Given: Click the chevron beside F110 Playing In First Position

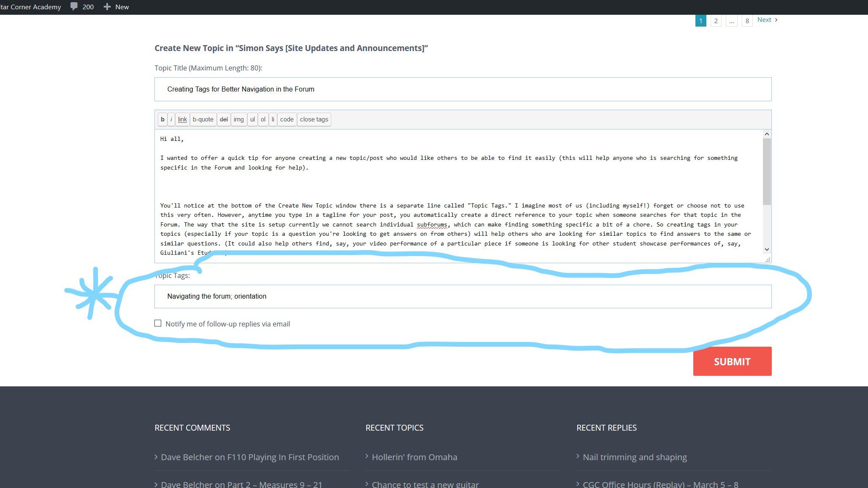Looking at the screenshot, I should tap(156, 457).
